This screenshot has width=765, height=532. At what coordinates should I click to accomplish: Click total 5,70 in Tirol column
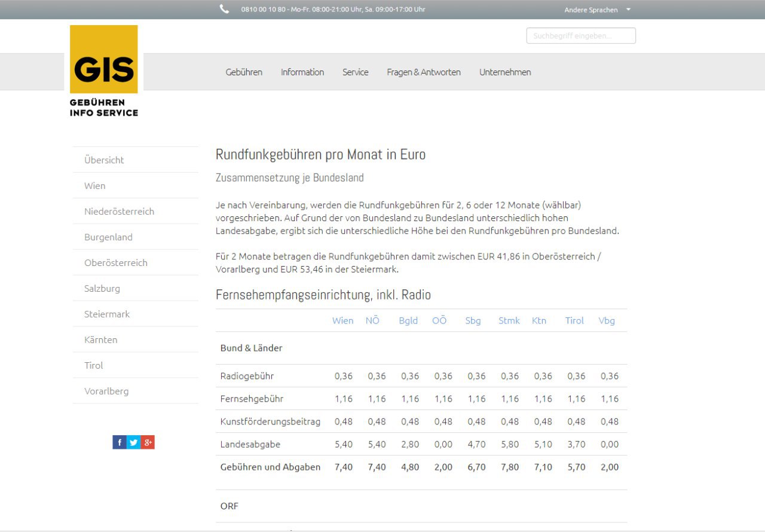coord(576,467)
